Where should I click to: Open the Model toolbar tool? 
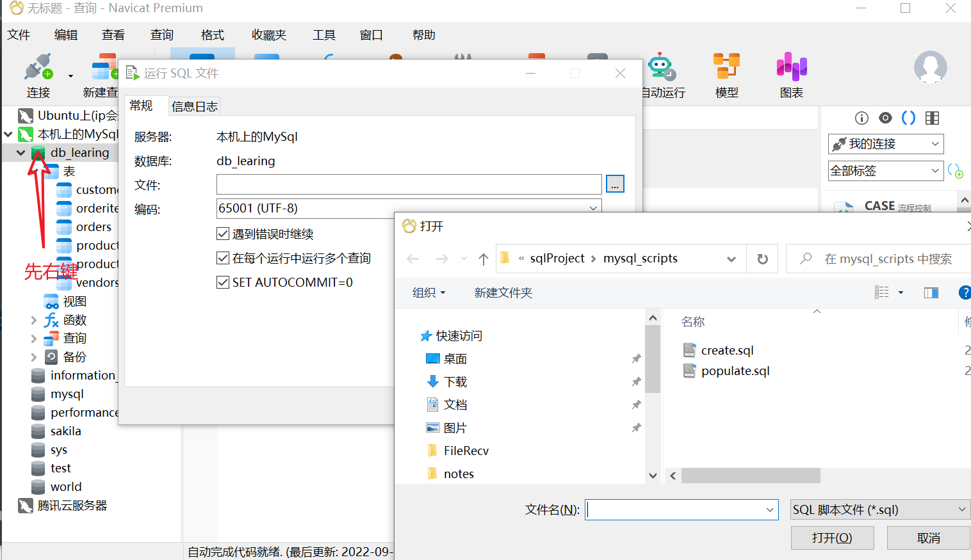[x=726, y=67]
